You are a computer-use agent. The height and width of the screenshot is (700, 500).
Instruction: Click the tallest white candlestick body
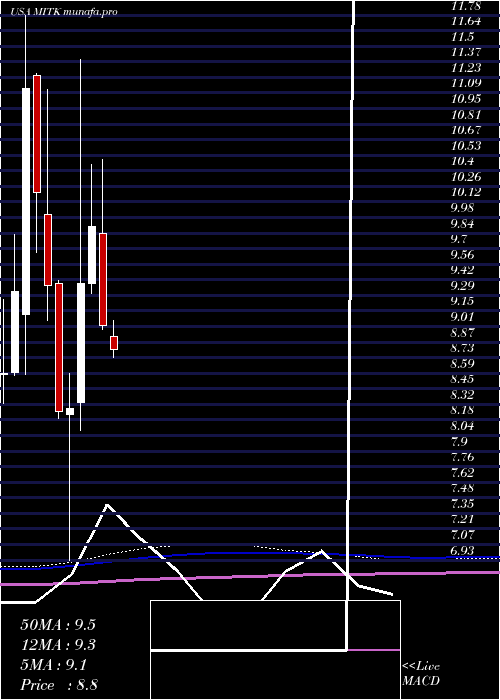26,201
